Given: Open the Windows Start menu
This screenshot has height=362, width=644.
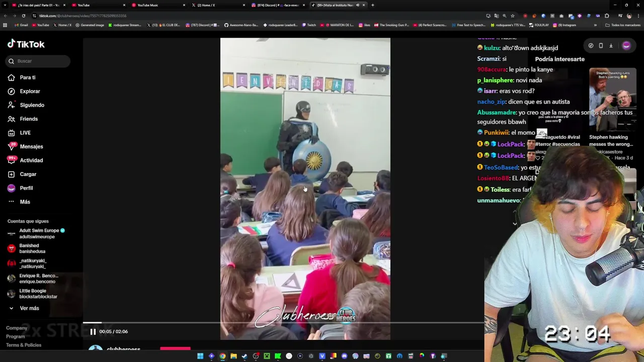Looking at the screenshot, I should [200, 356].
